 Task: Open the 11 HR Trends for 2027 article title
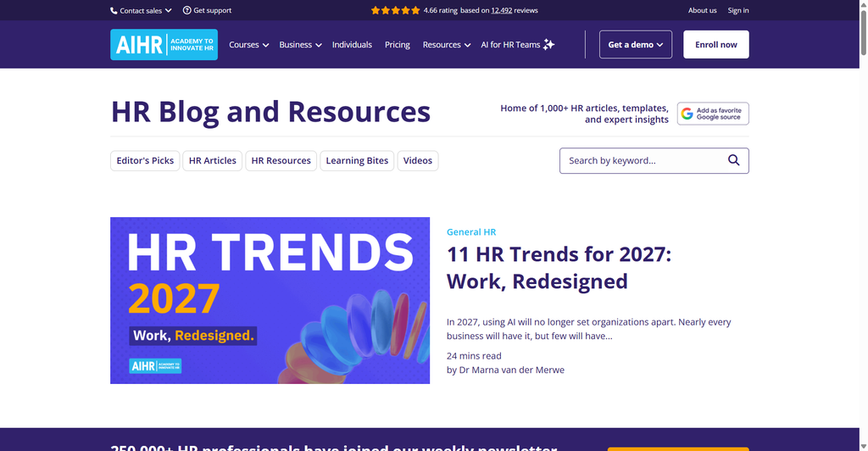tap(559, 268)
